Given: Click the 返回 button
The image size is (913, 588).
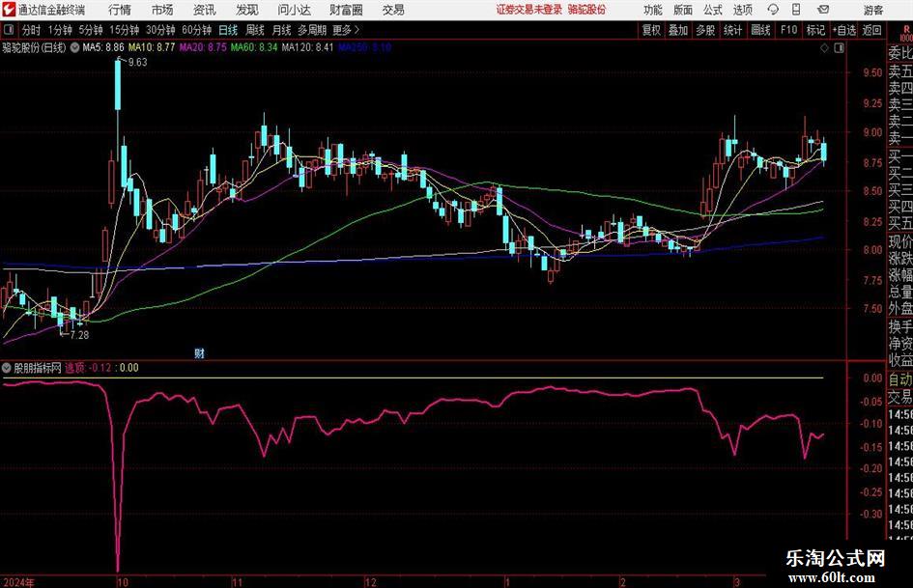Looking at the screenshot, I should point(871,30).
